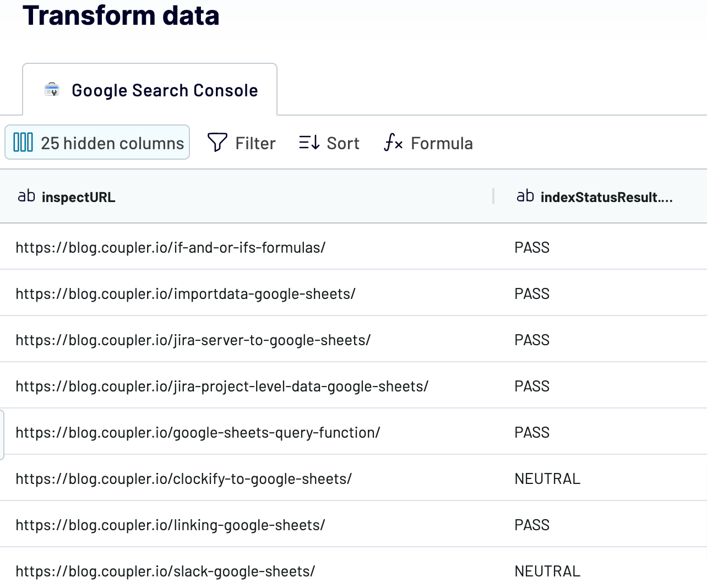Click PASS in the linking-google-sheets row
This screenshot has width=707, height=588.
pyautogui.click(x=532, y=525)
